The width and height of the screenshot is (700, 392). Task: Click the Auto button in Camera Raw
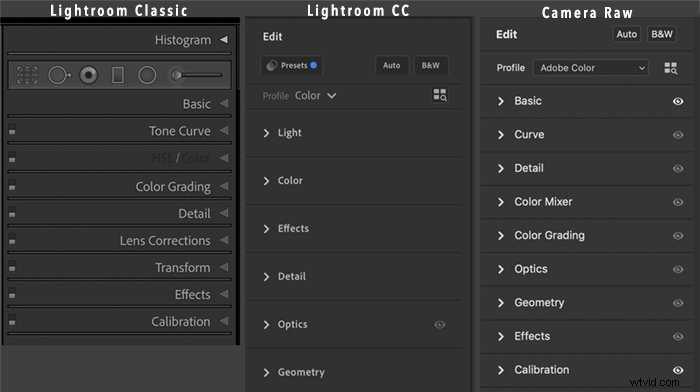point(626,34)
